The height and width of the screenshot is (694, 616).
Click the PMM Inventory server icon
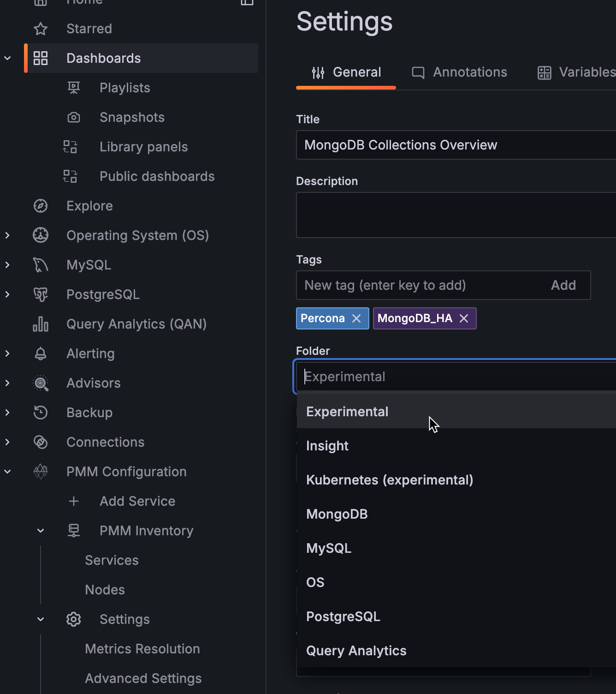coord(74,531)
